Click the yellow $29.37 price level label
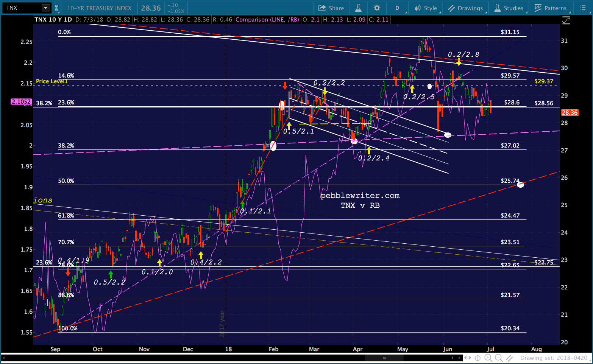This screenshot has width=593, height=364. (x=544, y=81)
